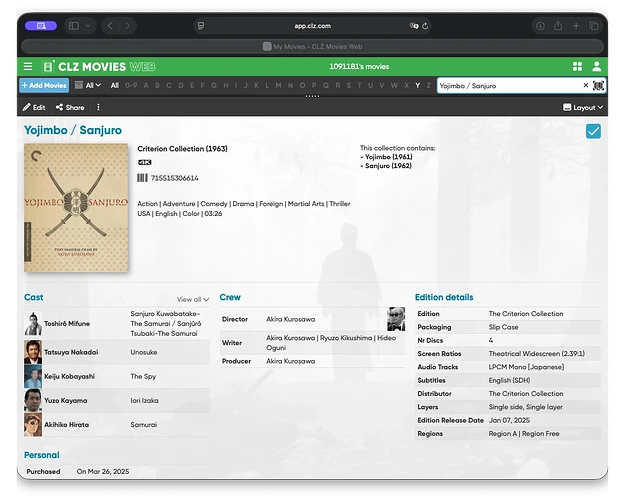Click the Yojimbo / Sanjuro cover image

tap(76, 208)
